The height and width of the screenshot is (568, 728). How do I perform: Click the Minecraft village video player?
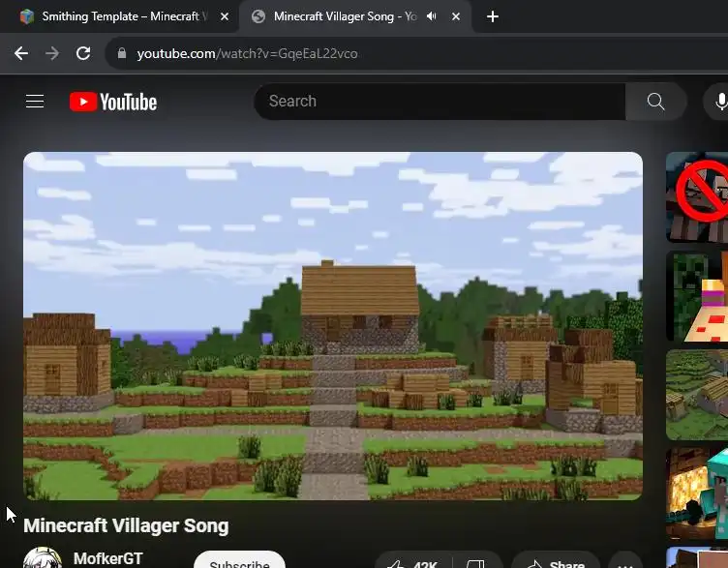tap(333, 326)
